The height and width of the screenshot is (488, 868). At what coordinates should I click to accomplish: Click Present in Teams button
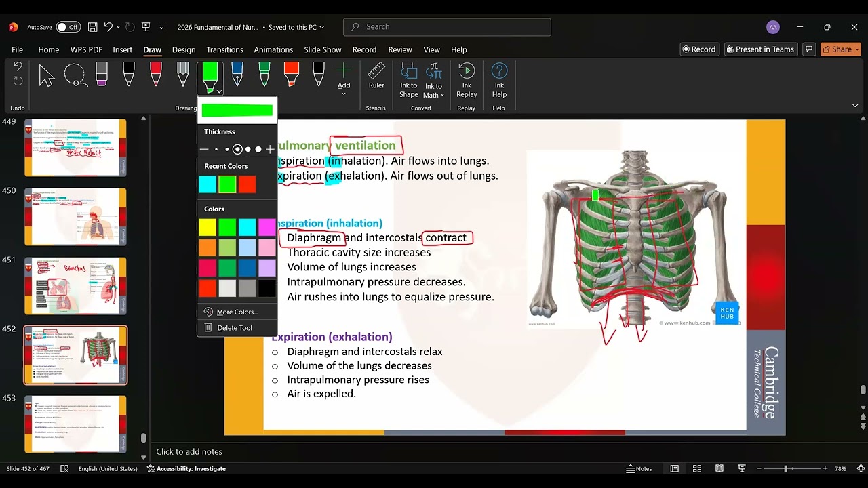click(759, 49)
